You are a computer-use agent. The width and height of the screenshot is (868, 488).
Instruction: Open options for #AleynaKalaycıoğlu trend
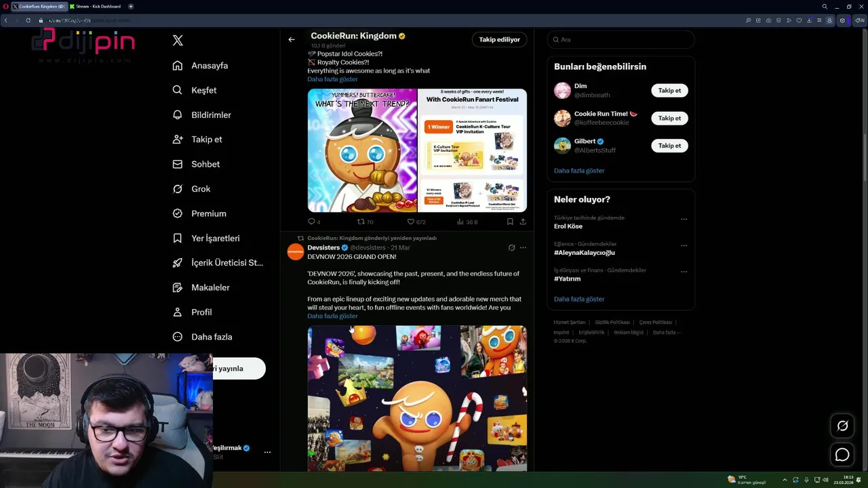684,245
